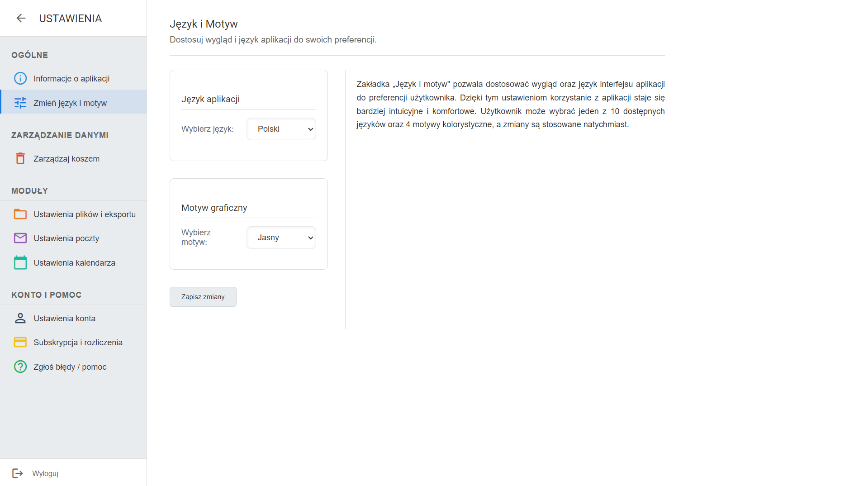Click the purple envelope mail icon
Image resolution: width=868 pixels, height=486 pixels.
pyautogui.click(x=20, y=238)
